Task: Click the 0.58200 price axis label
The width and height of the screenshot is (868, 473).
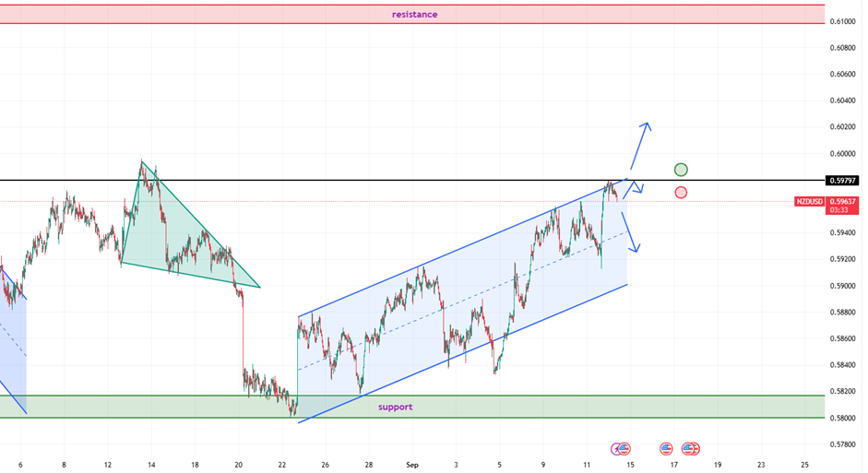Action: point(842,392)
